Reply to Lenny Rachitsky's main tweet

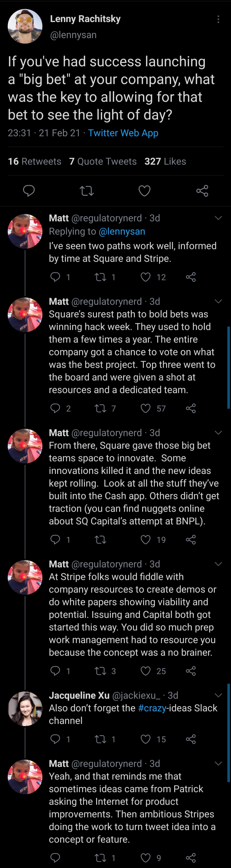(x=29, y=191)
